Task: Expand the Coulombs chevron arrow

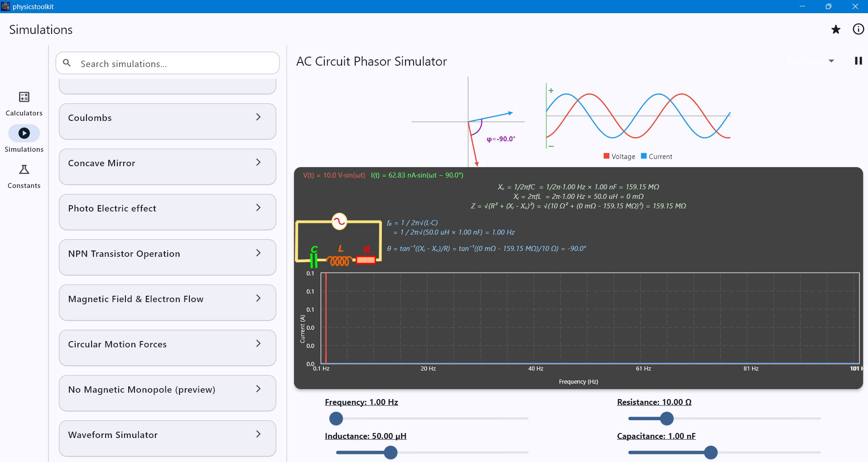Action: point(258,117)
